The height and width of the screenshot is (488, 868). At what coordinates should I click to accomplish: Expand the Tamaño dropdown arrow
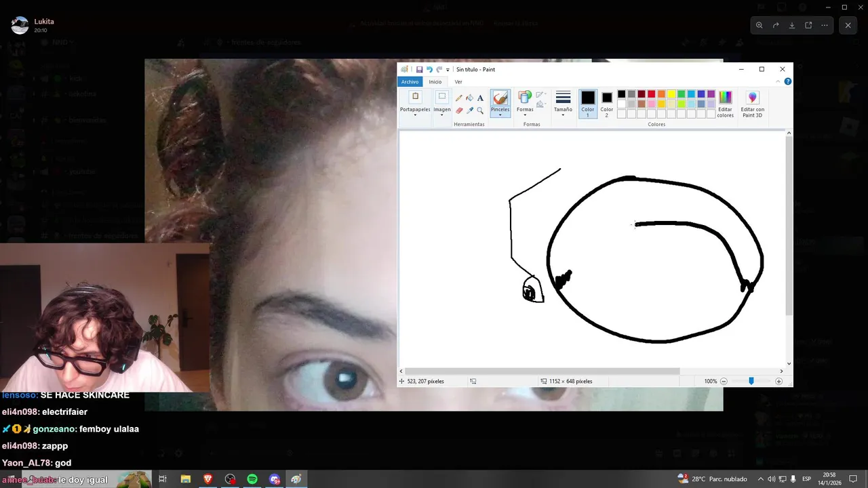tap(563, 115)
